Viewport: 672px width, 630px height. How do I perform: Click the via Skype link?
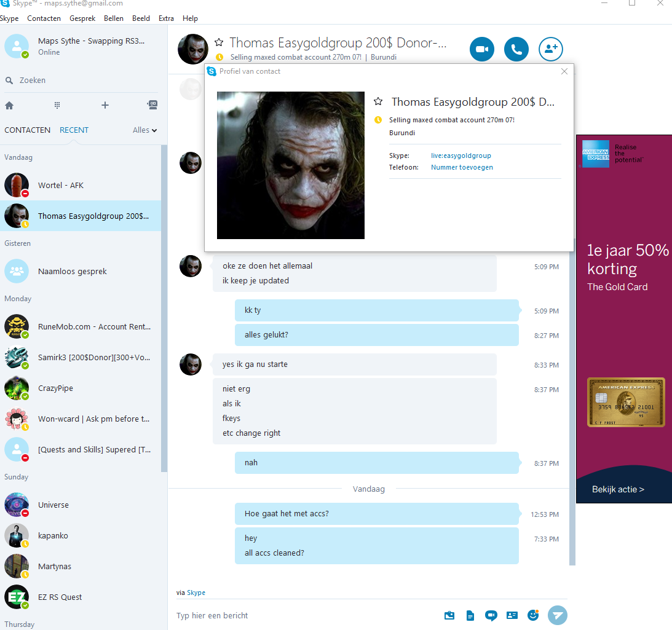196,593
